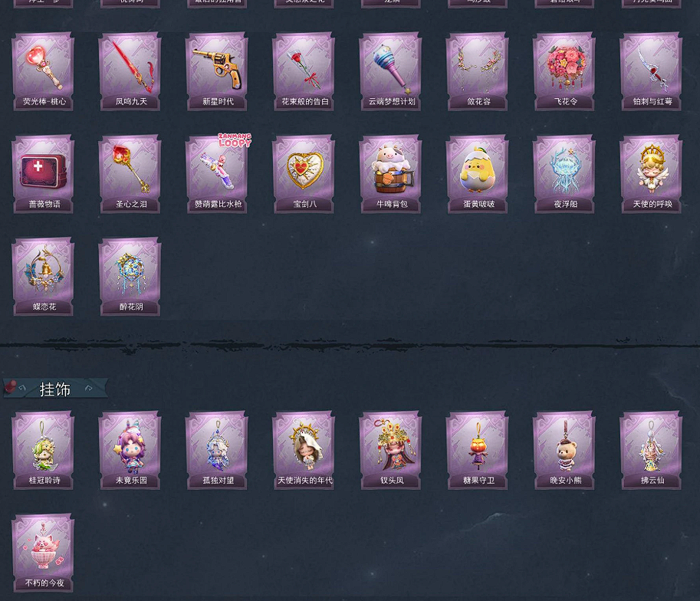Pick the 蔷薇物语 first-aid box item
Screen dimensions: 700x601
click(43, 174)
